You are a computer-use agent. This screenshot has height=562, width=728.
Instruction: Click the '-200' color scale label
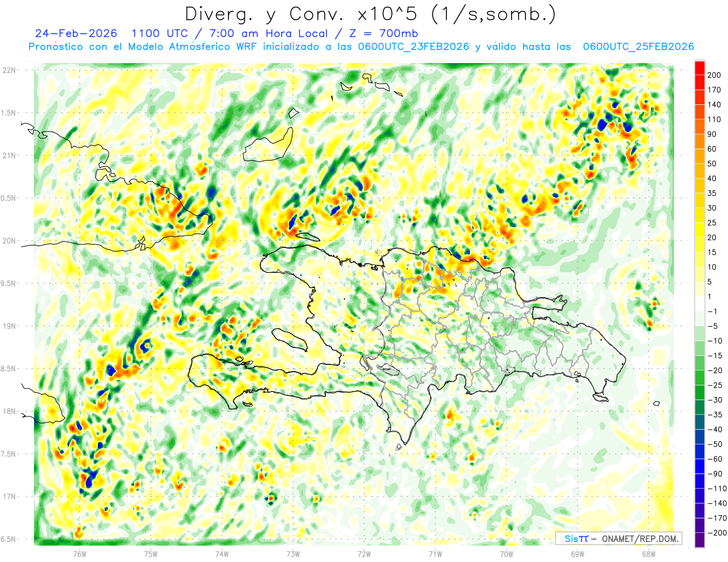(x=716, y=533)
